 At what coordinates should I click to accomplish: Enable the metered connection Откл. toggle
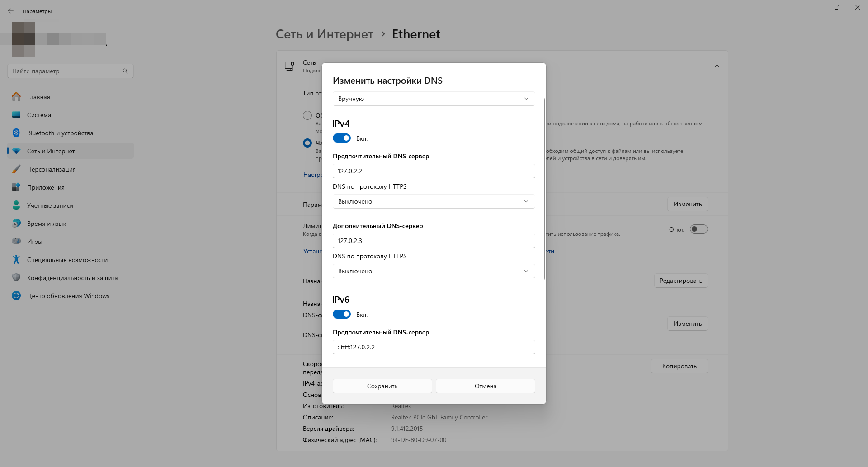698,229
